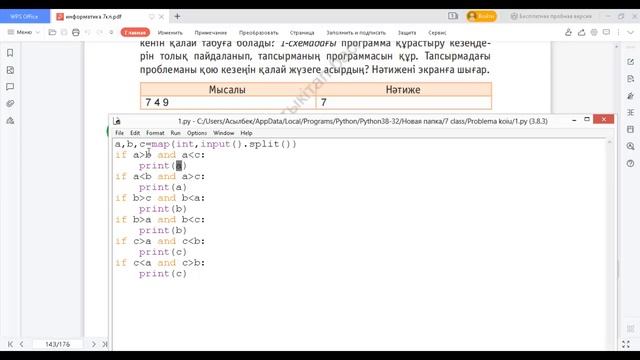Click the IDLE window icon in title bar
The width and height of the screenshot is (640, 360).
coord(117,121)
